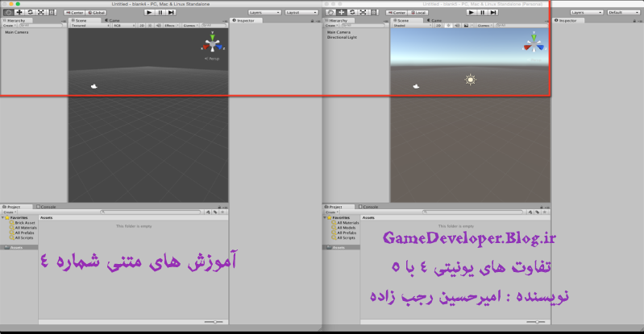Toggle scene lighting in the left window
Image resolution: width=644 pixels, height=334 pixels.
click(x=150, y=26)
